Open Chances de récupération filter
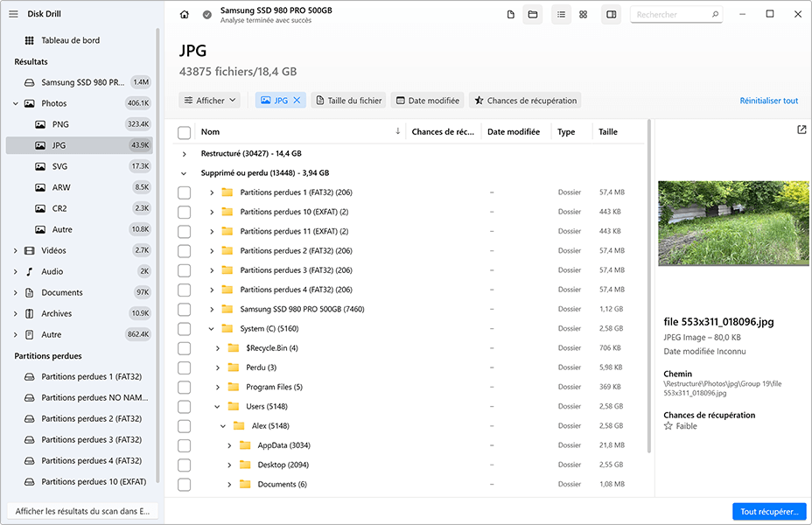The height and width of the screenshot is (525, 812). pyautogui.click(x=525, y=101)
